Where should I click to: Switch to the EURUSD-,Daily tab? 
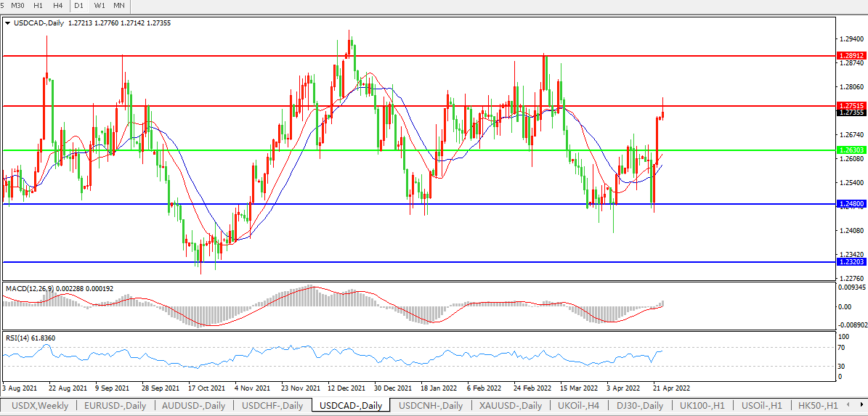tap(115, 405)
